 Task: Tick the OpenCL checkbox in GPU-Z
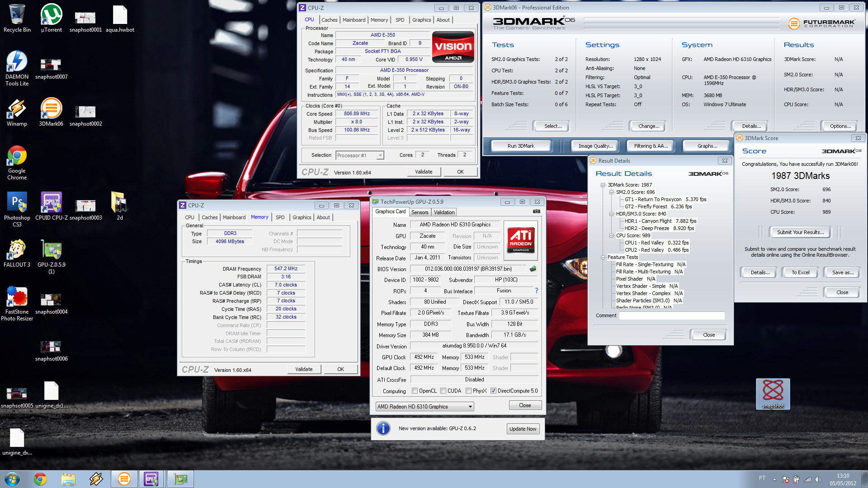(415, 391)
